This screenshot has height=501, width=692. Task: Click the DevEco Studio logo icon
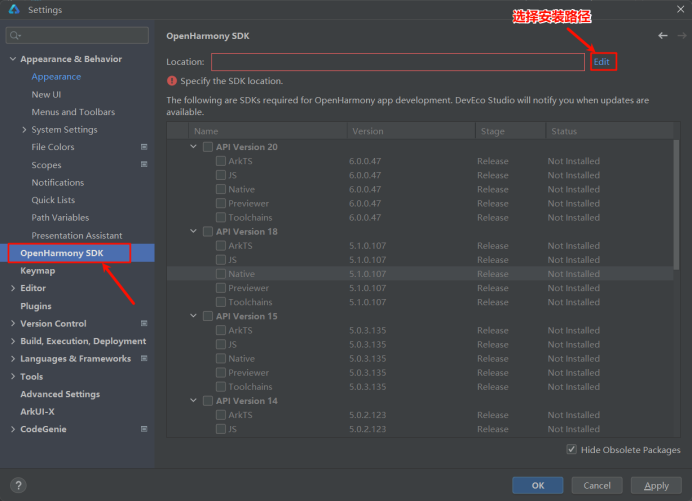14,9
